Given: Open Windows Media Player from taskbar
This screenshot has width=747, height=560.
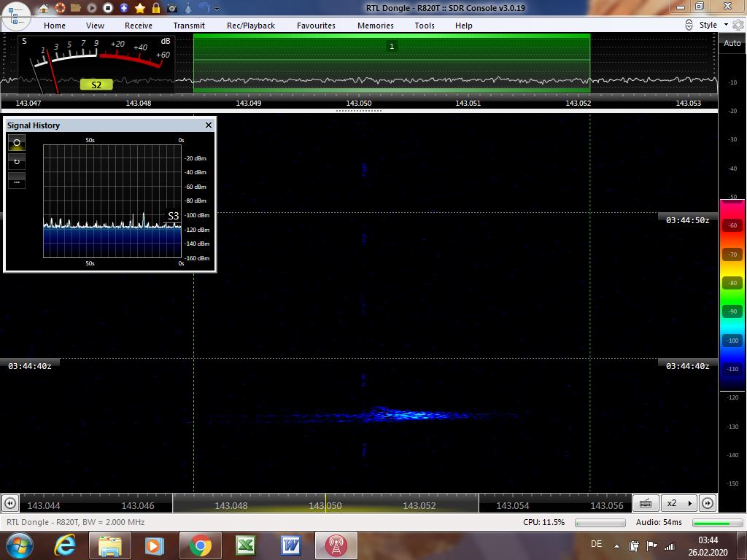Looking at the screenshot, I should coord(155,545).
